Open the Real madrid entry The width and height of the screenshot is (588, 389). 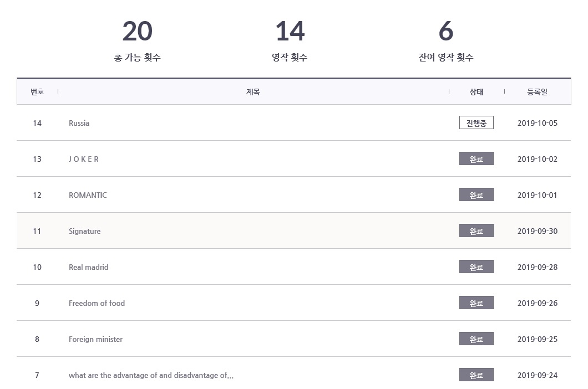click(x=89, y=267)
